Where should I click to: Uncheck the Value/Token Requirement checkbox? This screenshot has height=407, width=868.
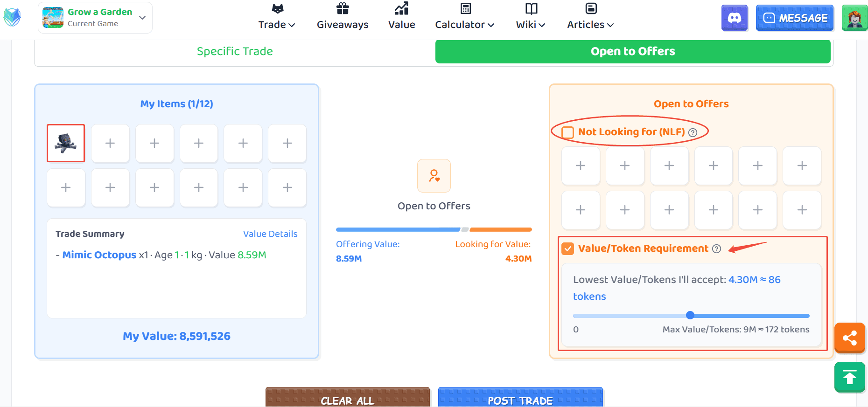pos(568,249)
